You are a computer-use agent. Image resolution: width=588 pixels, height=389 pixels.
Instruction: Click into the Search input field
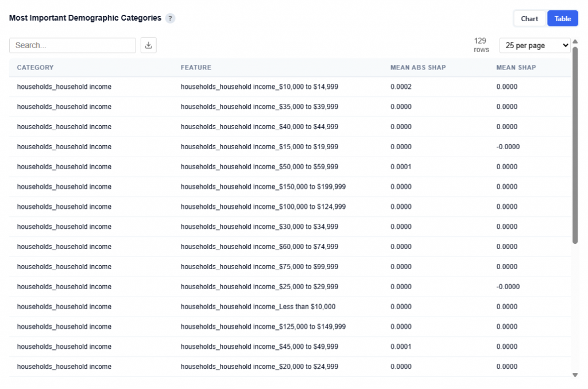(x=72, y=45)
